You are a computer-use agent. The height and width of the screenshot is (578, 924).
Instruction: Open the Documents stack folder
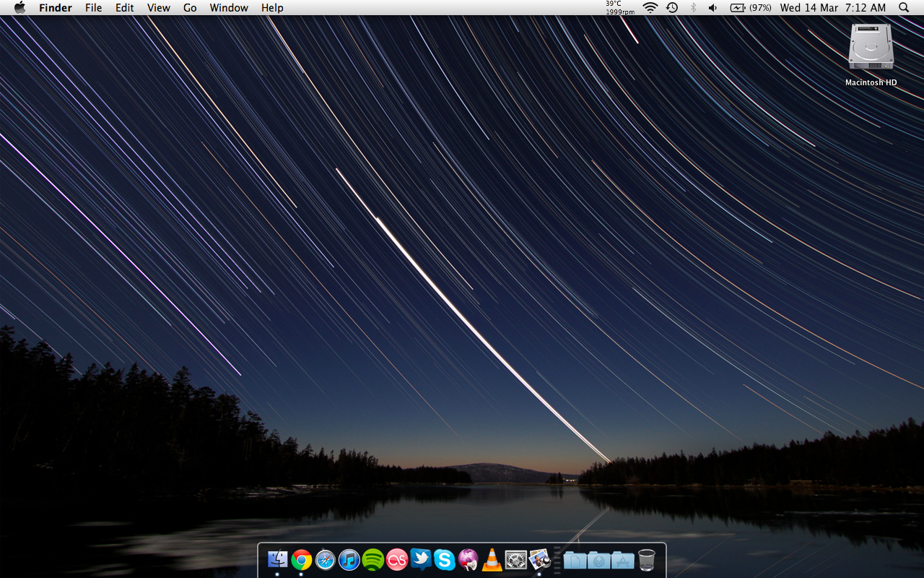[x=575, y=559]
